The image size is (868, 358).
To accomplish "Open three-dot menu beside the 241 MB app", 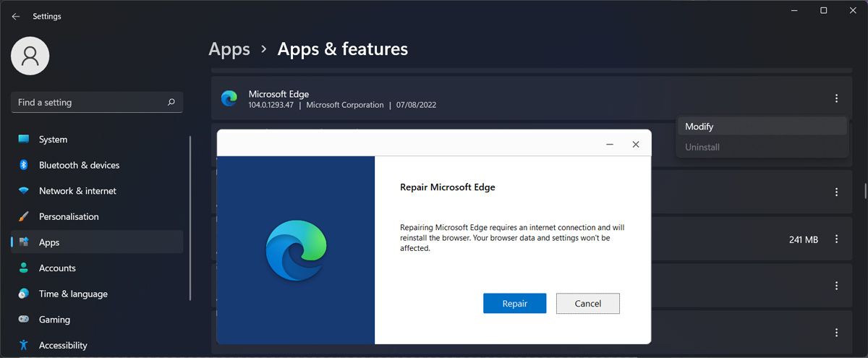I will (836, 239).
